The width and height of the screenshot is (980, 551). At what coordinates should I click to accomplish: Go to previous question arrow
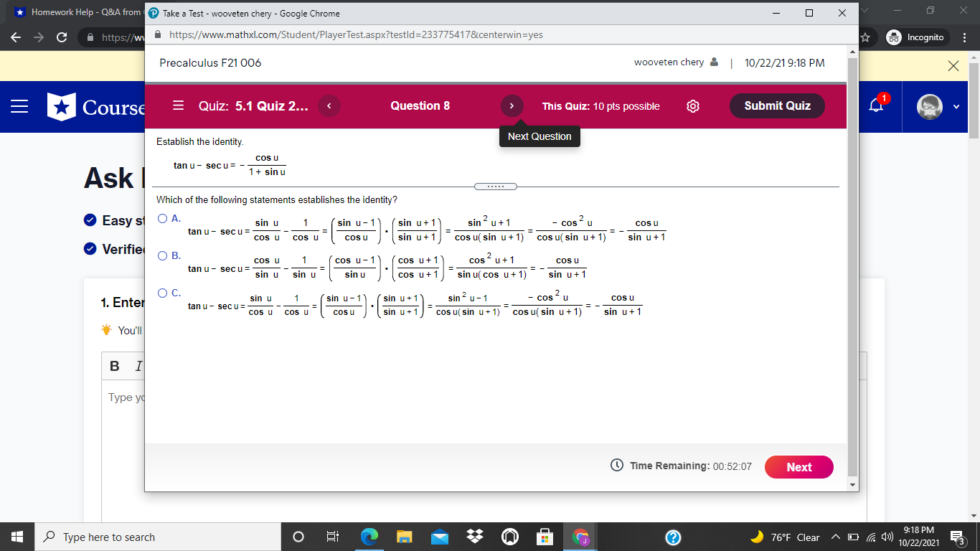coord(329,106)
